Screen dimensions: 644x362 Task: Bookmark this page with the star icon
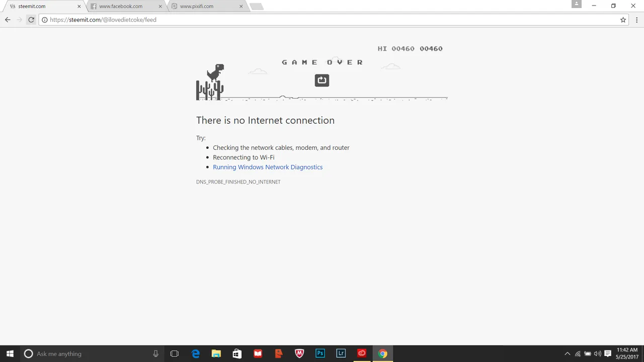pyautogui.click(x=623, y=20)
